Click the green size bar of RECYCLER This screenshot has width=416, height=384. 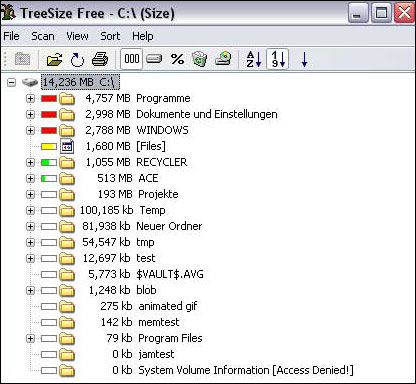point(49,163)
